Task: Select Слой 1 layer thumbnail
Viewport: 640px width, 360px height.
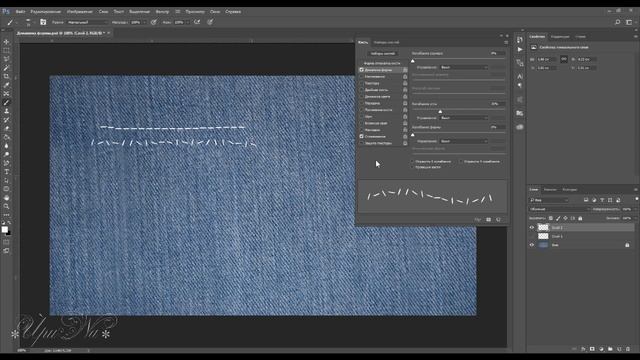Action: pos(543,236)
